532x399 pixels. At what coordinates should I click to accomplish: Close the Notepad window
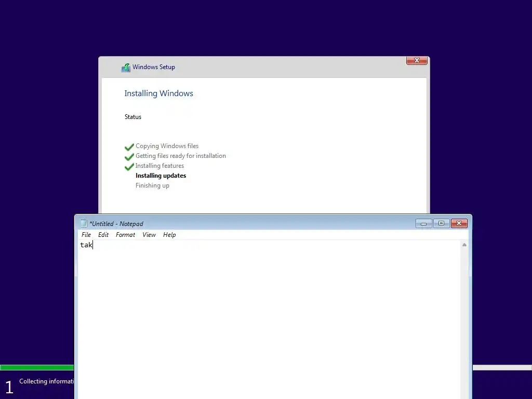(459, 223)
